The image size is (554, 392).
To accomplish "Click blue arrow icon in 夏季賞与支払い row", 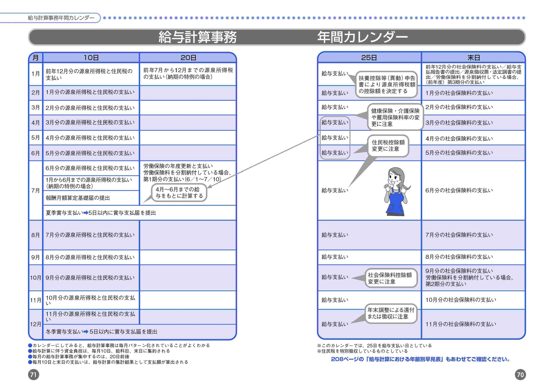I will click(x=86, y=213).
